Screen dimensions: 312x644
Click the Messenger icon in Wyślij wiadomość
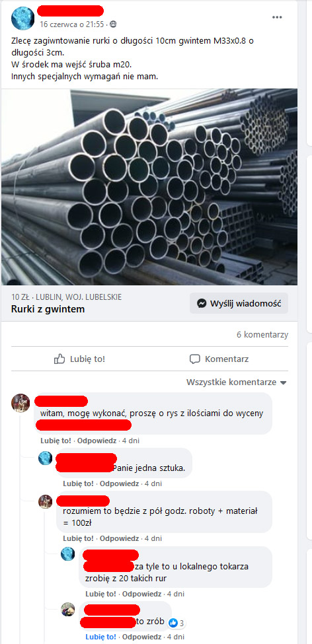[x=202, y=304]
